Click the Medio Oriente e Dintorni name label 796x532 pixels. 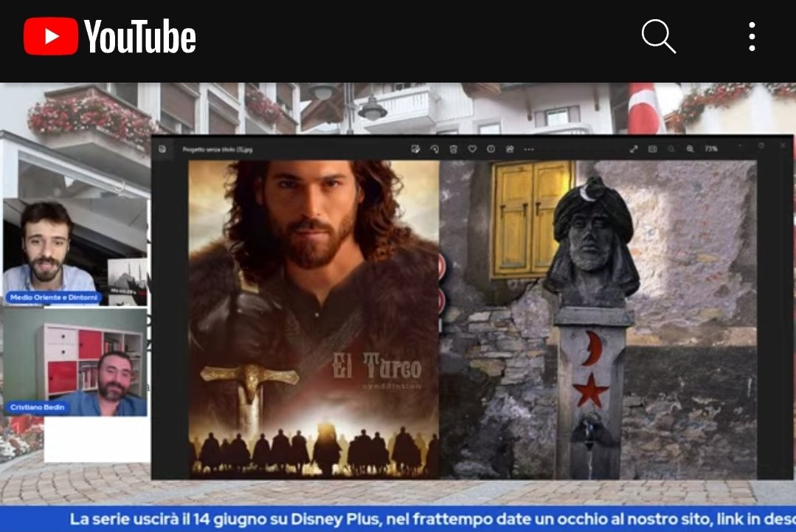(53, 297)
